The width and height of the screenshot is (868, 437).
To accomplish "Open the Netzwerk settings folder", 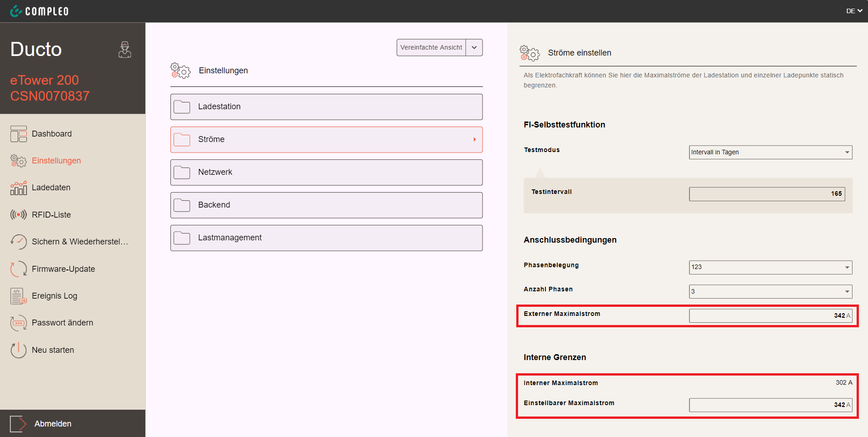I will [326, 173].
